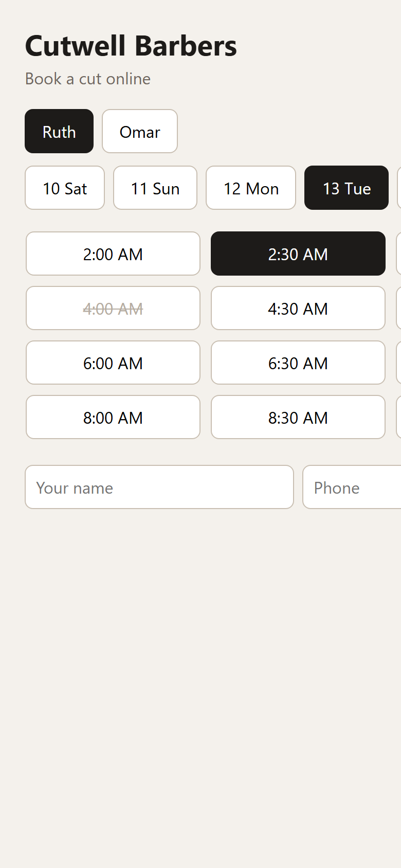Pick the 8:00 AM time slot
The width and height of the screenshot is (401, 868).
point(113,417)
